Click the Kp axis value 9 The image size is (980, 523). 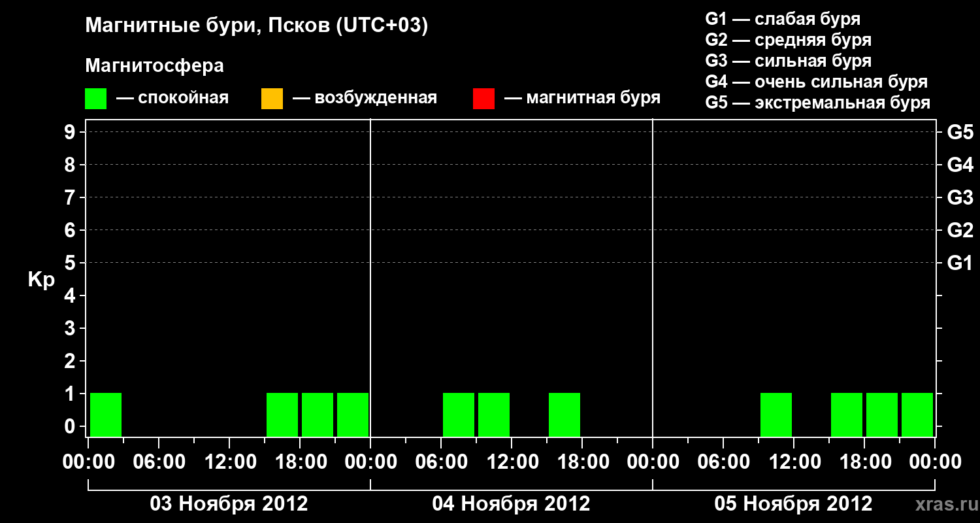[71, 132]
